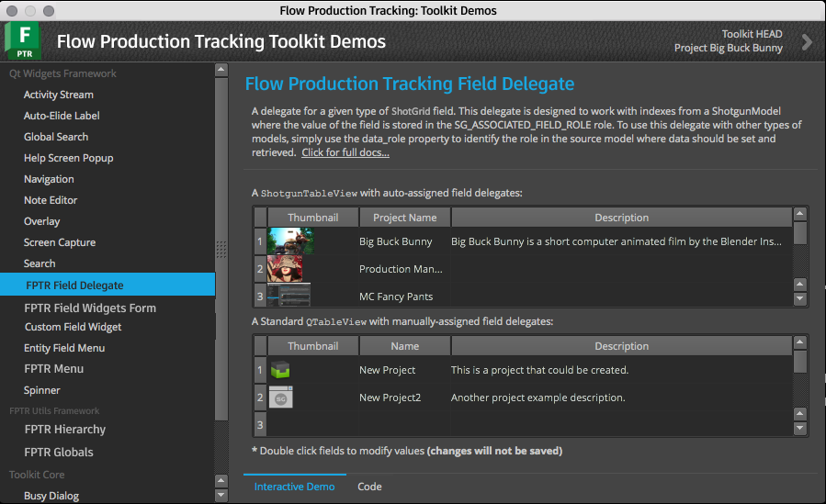Click the green box thumbnail for New Project
Image resolution: width=826 pixels, height=504 pixels.
coord(280,370)
